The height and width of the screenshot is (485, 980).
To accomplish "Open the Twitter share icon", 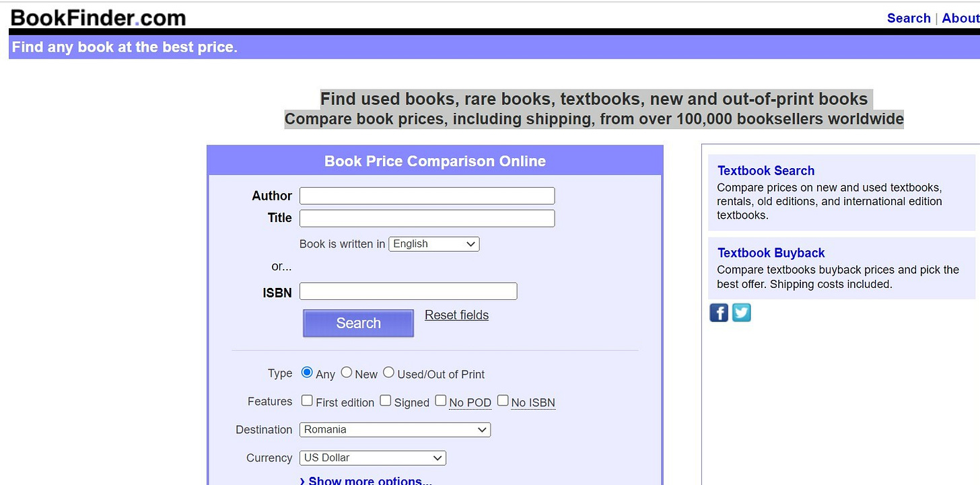I will (x=742, y=313).
